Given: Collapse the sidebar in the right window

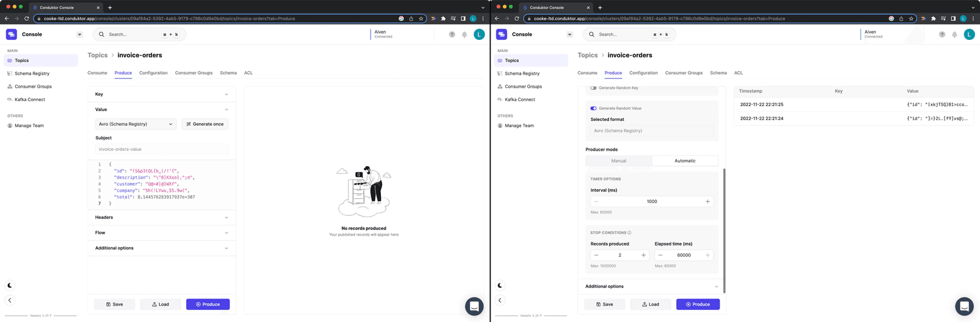Looking at the screenshot, I should 500,301.
